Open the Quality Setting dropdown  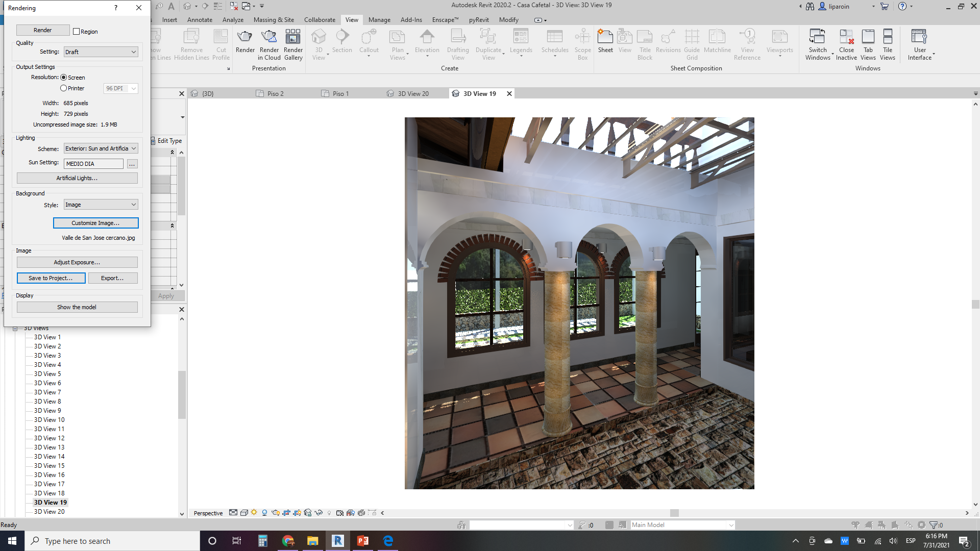point(101,52)
